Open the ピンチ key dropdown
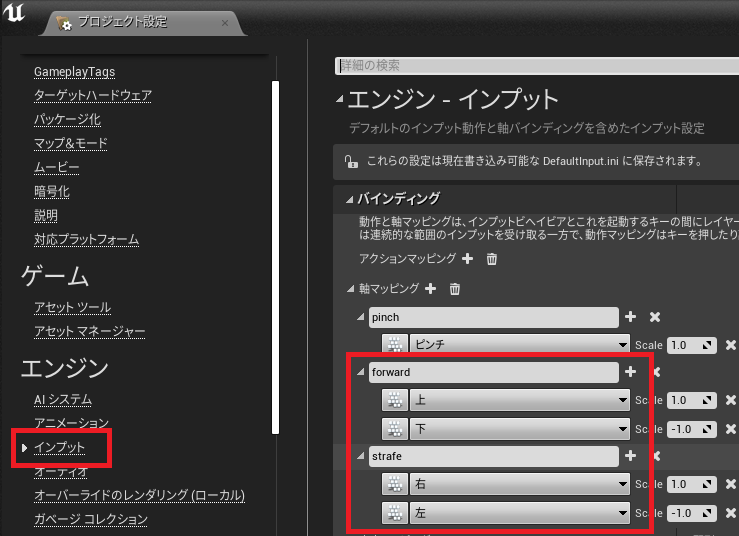 (x=520, y=344)
